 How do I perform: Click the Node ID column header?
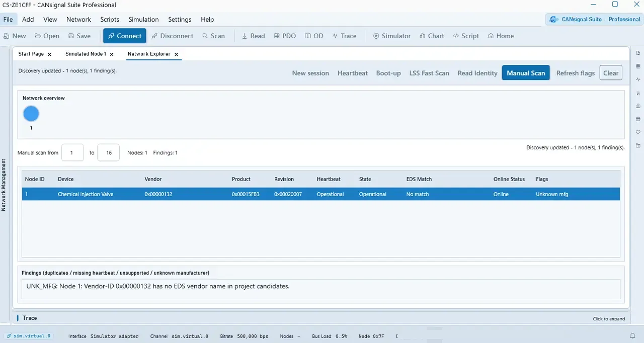click(35, 179)
